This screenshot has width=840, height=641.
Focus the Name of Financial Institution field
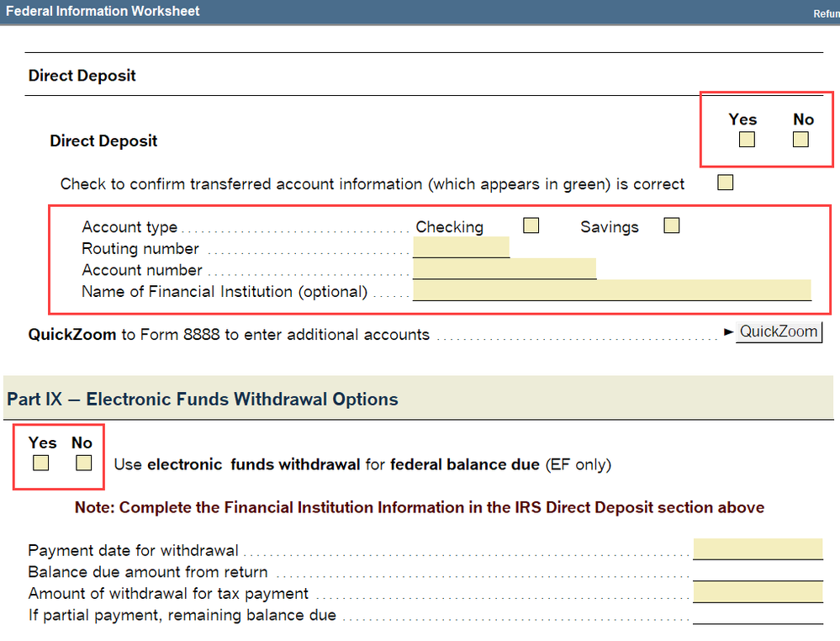[611, 290]
